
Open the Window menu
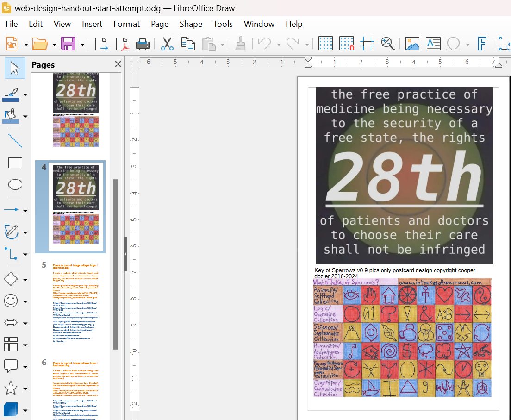259,24
